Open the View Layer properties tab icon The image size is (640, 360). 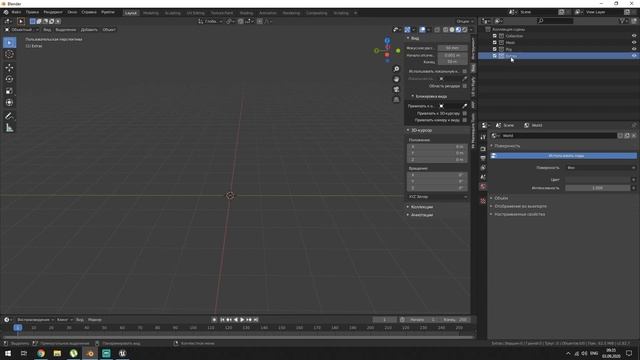[483, 168]
